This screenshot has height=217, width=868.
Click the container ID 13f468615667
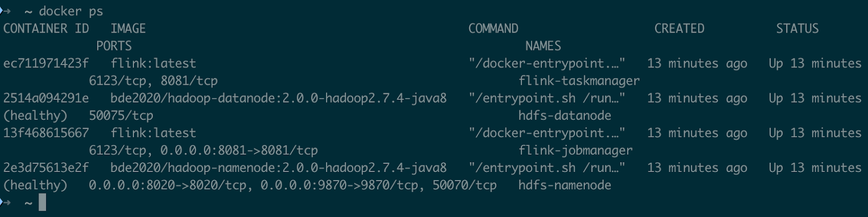coord(46,133)
